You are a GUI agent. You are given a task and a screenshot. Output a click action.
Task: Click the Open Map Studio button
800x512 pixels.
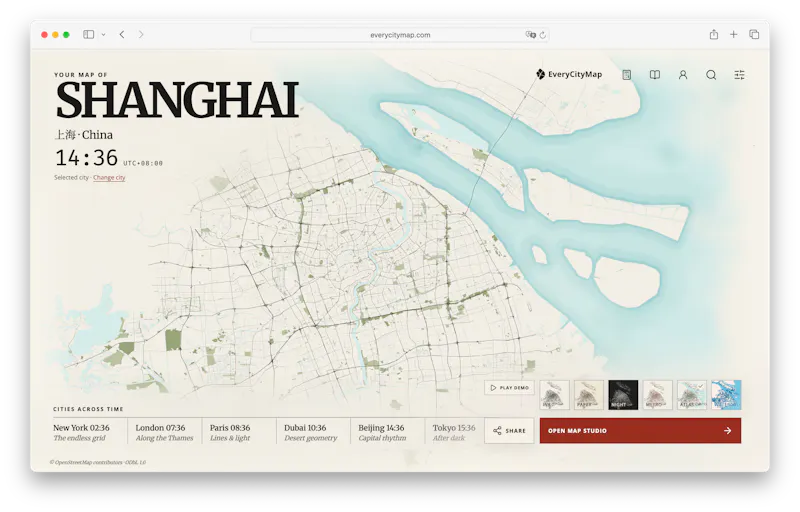pyautogui.click(x=640, y=431)
